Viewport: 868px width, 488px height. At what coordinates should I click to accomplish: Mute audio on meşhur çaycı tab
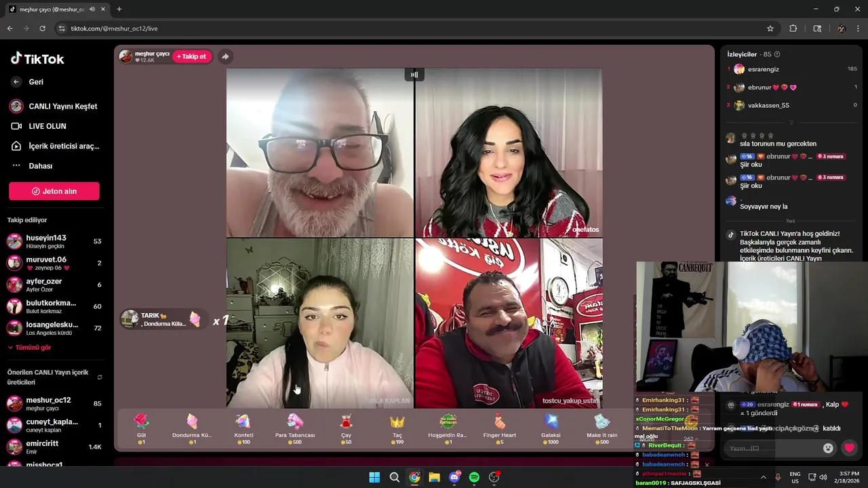click(92, 9)
